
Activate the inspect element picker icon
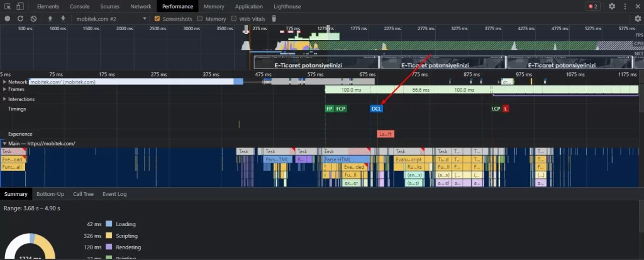coord(8,6)
